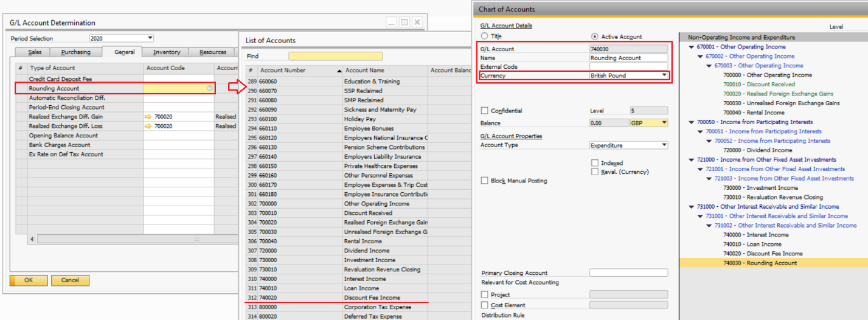
Task: Switch to the Purchasing tab
Action: click(x=76, y=53)
